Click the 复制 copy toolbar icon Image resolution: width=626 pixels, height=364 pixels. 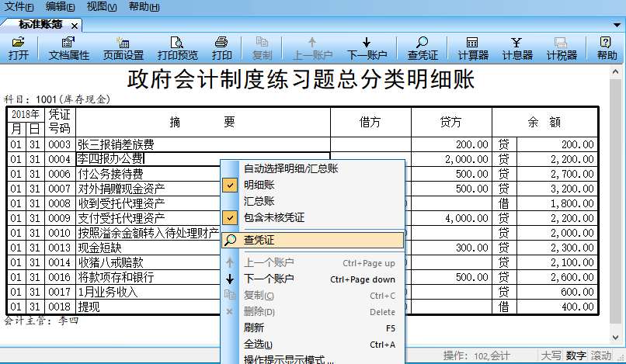click(x=262, y=48)
